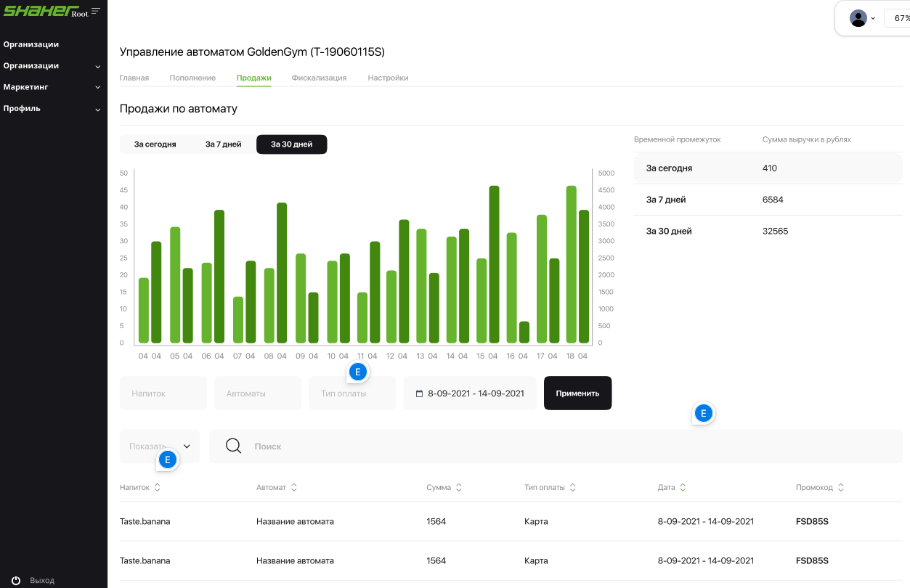Viewport: 910px width, 588px height.
Task: Click the Продажи по автомату heading
Action: [179, 109]
